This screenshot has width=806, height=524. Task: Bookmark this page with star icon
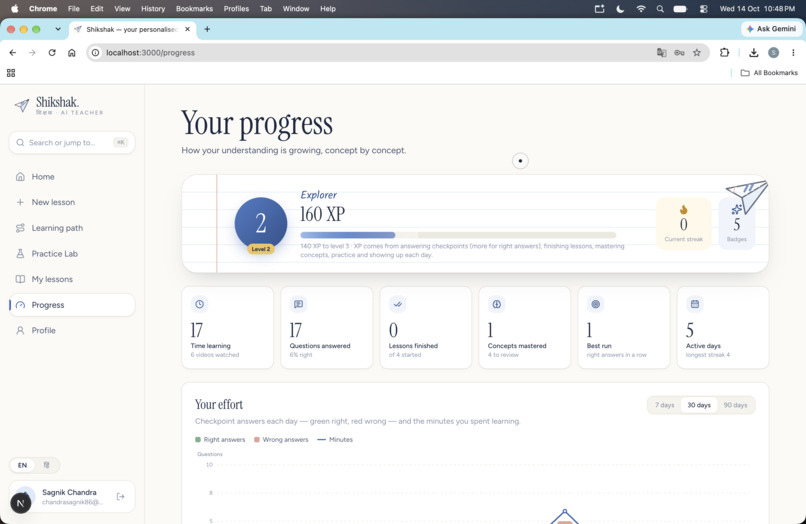coord(697,52)
